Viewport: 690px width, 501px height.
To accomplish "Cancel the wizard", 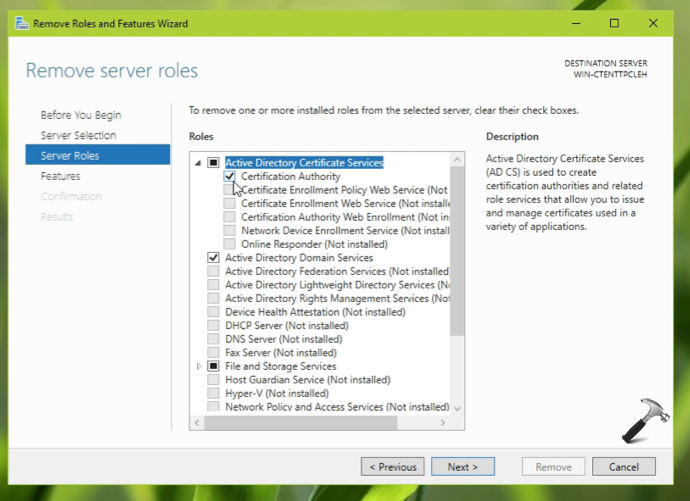I will [x=624, y=467].
